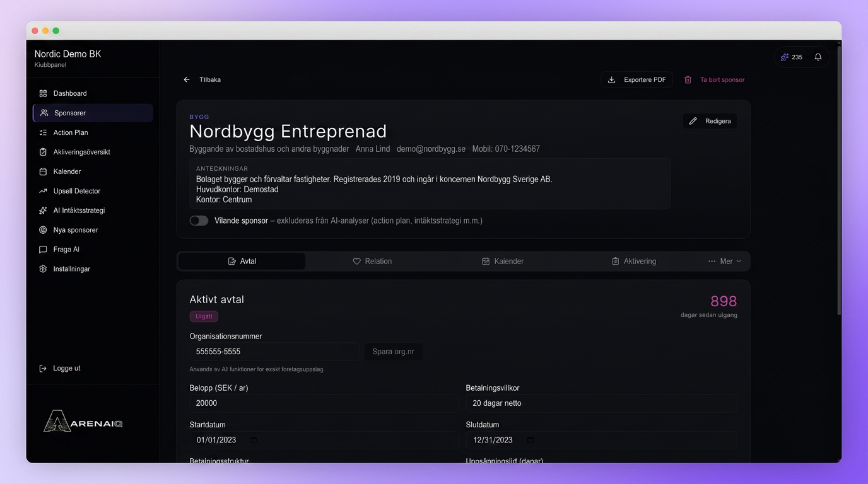Image resolution: width=868 pixels, height=484 pixels.
Task: Click the Installningar gear icon
Action: click(x=43, y=269)
